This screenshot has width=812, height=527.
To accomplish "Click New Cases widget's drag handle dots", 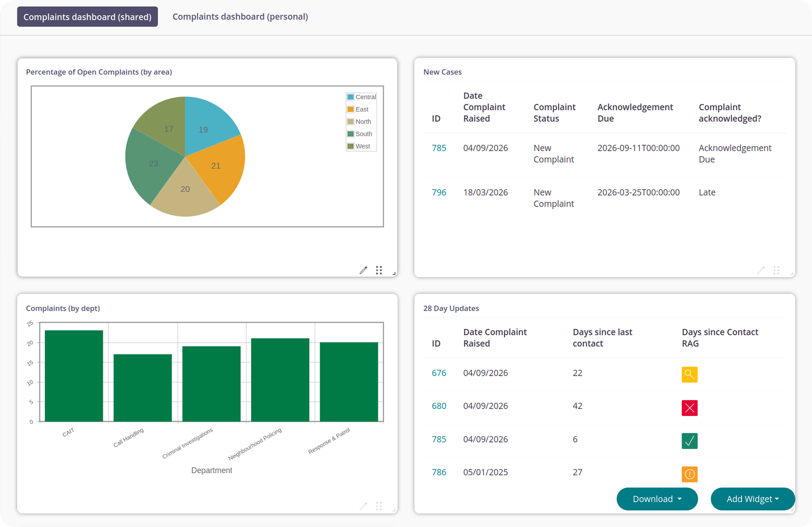I will [x=776, y=270].
